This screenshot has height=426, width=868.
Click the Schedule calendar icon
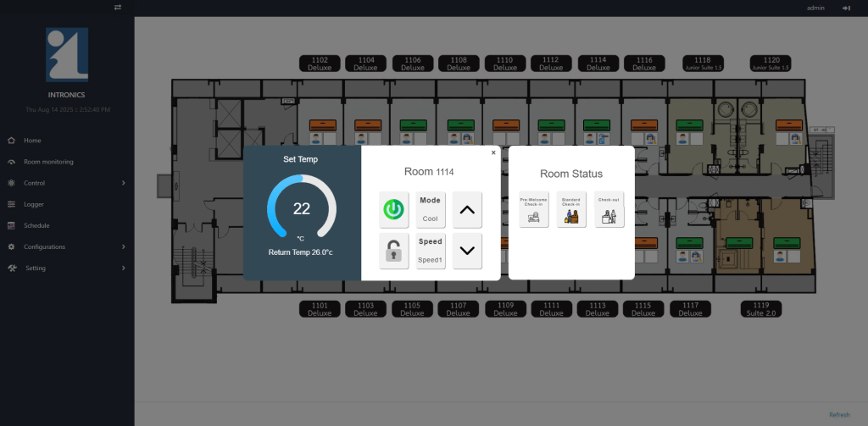pyautogui.click(x=11, y=225)
